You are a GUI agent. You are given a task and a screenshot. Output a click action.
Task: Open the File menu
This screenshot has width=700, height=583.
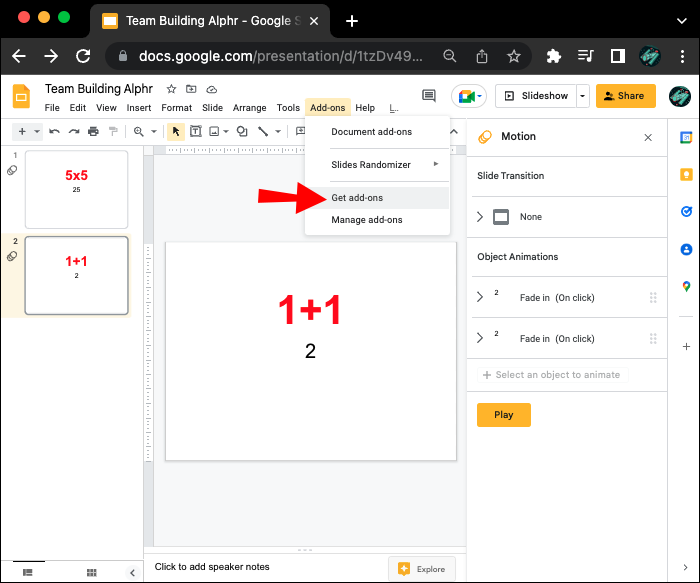point(52,108)
